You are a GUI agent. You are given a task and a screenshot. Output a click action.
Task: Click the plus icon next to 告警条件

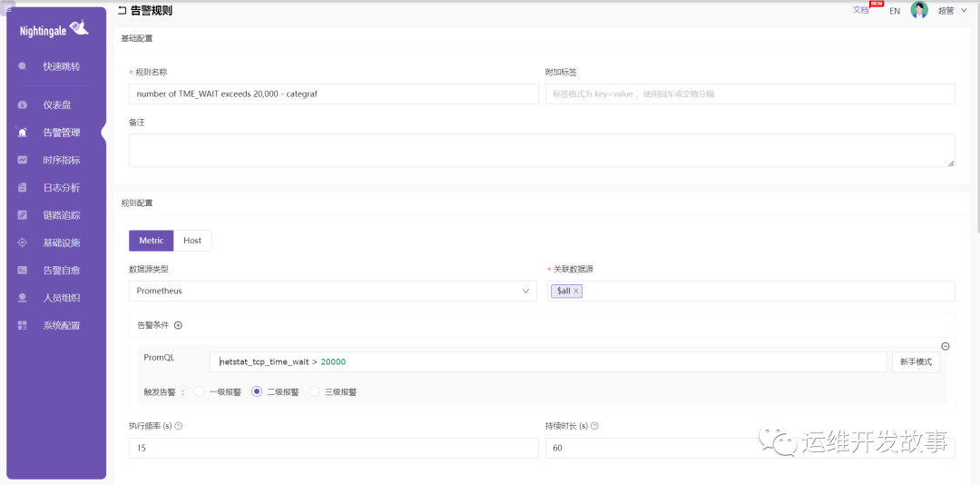click(x=178, y=325)
